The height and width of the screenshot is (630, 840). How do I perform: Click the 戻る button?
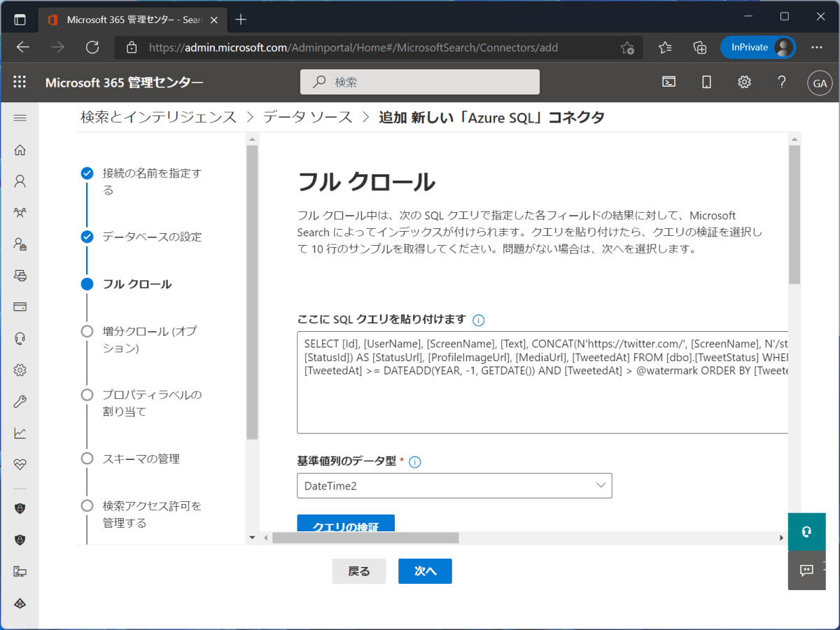(x=359, y=571)
